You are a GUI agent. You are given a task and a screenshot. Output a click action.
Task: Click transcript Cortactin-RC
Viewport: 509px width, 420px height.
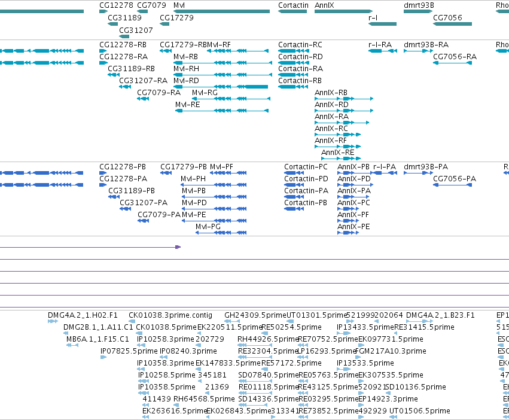pyautogui.click(x=293, y=51)
